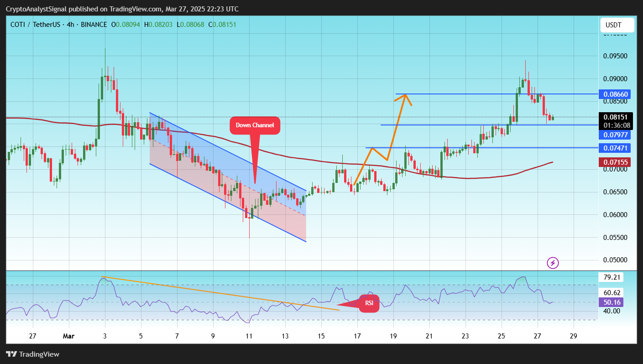Select the red RSI callout label

coord(369,303)
